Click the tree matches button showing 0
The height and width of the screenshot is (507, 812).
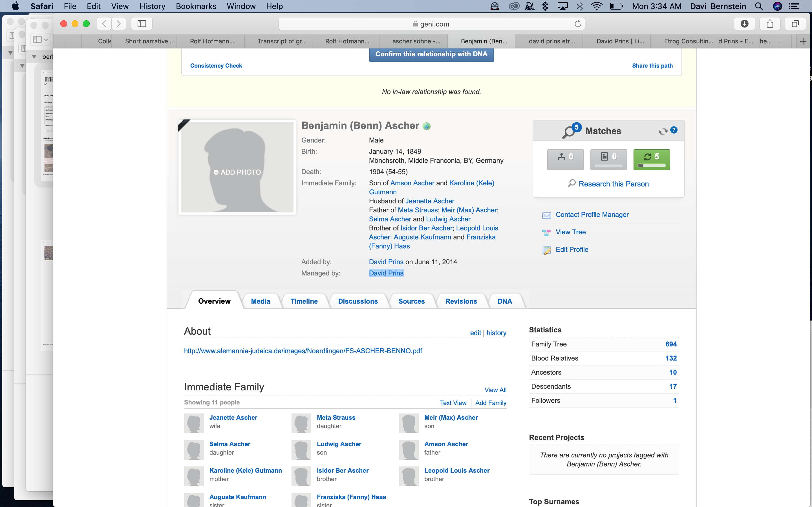565,159
